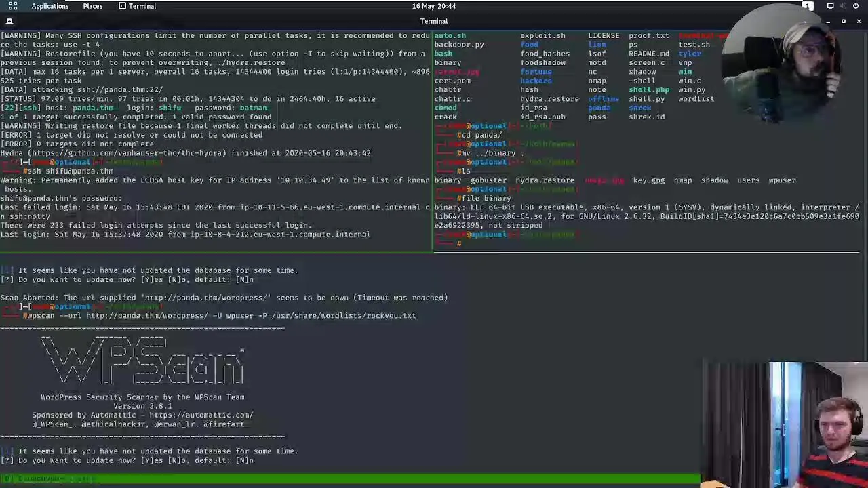Click the 'gobuster' entry in the ls output
Viewport: 868px width, 488px height.
coord(488,180)
